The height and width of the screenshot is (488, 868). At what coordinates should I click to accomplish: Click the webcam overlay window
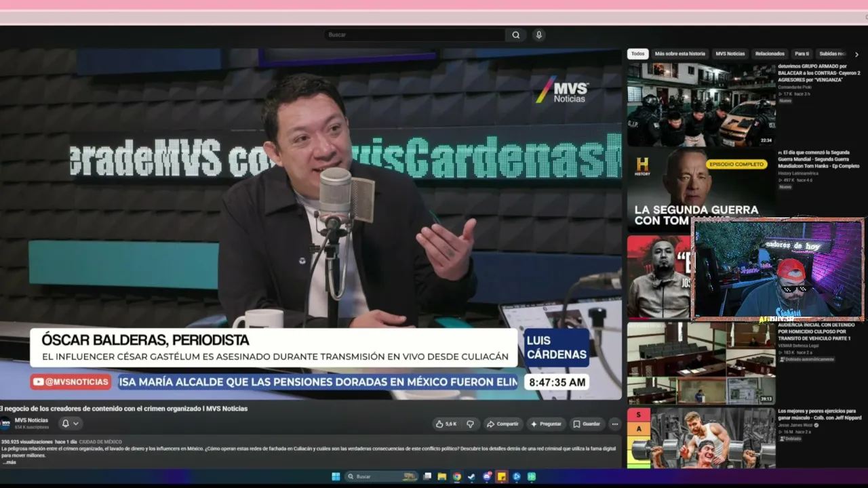pos(778,269)
